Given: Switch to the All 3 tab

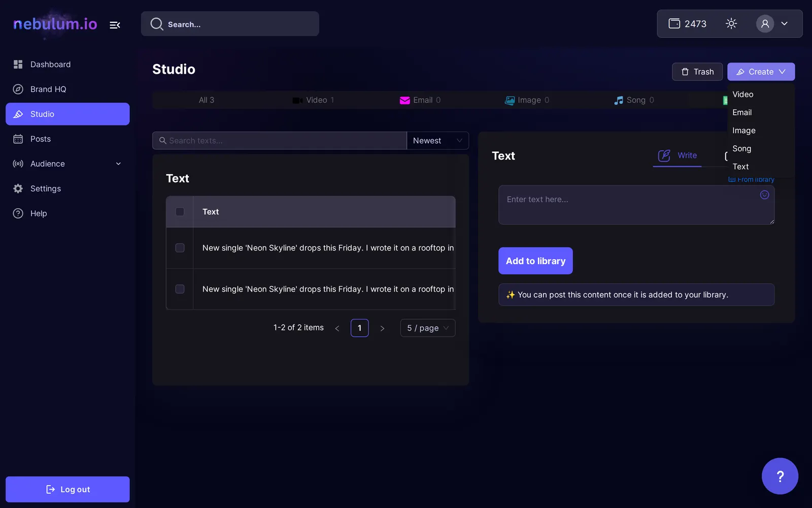Looking at the screenshot, I should (x=206, y=100).
